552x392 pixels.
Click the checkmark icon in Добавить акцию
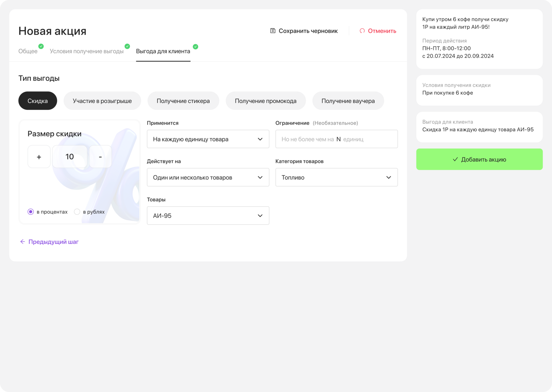point(455,159)
